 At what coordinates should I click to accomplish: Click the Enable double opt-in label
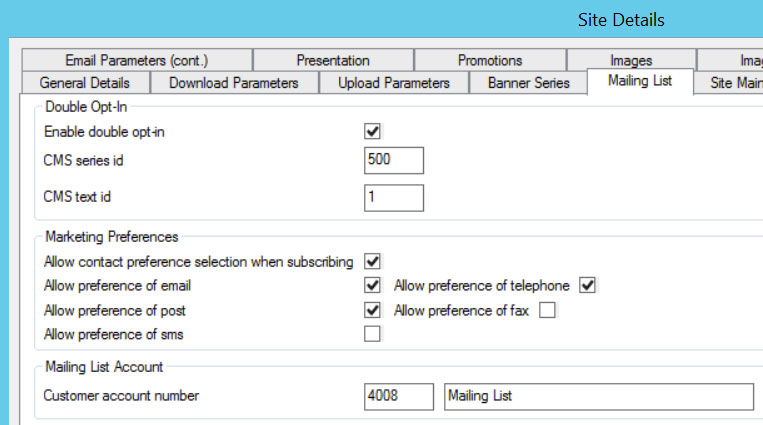pyautogui.click(x=104, y=132)
